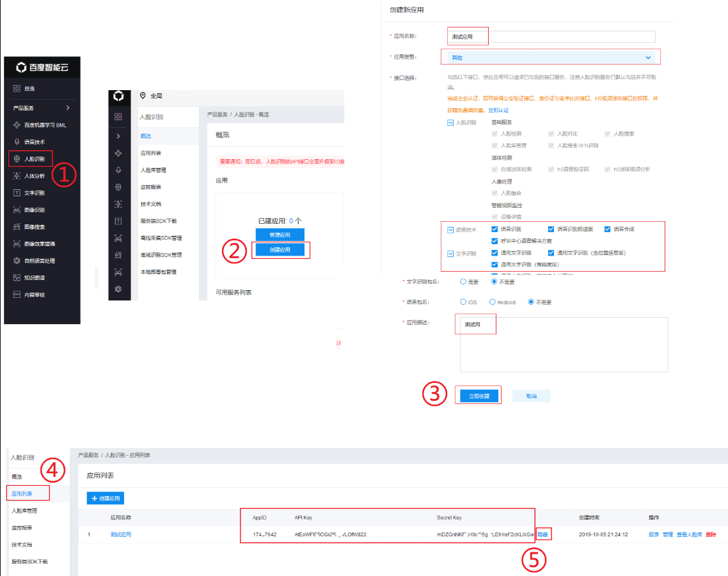Open 文字识别 in the expanded dark sidebar
Screen dimensions: 728x576
29,192
